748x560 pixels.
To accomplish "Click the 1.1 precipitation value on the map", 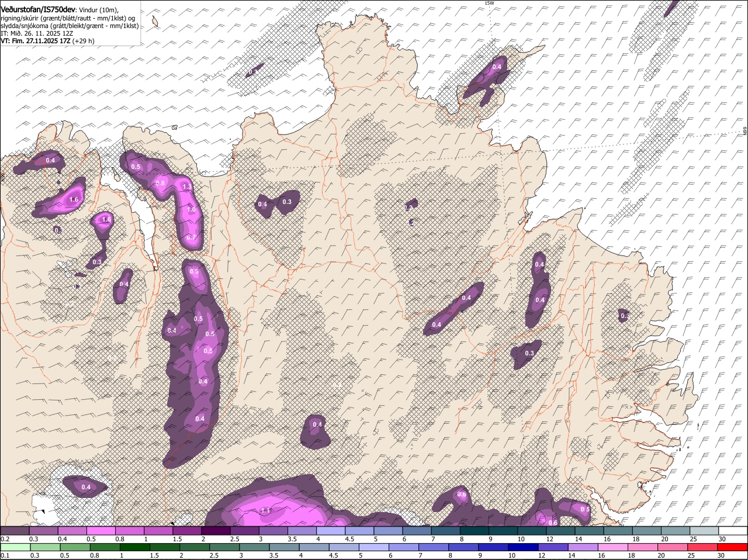I will point(266,511).
